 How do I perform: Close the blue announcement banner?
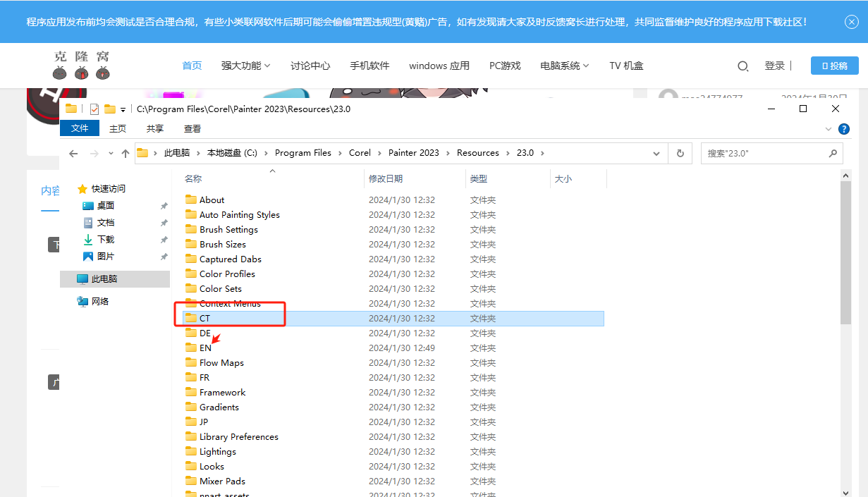[851, 22]
